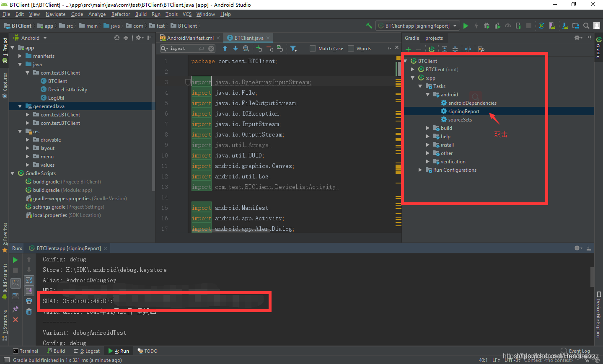
Task: Collapse the Gradle Scripts node
Action: click(x=12, y=173)
